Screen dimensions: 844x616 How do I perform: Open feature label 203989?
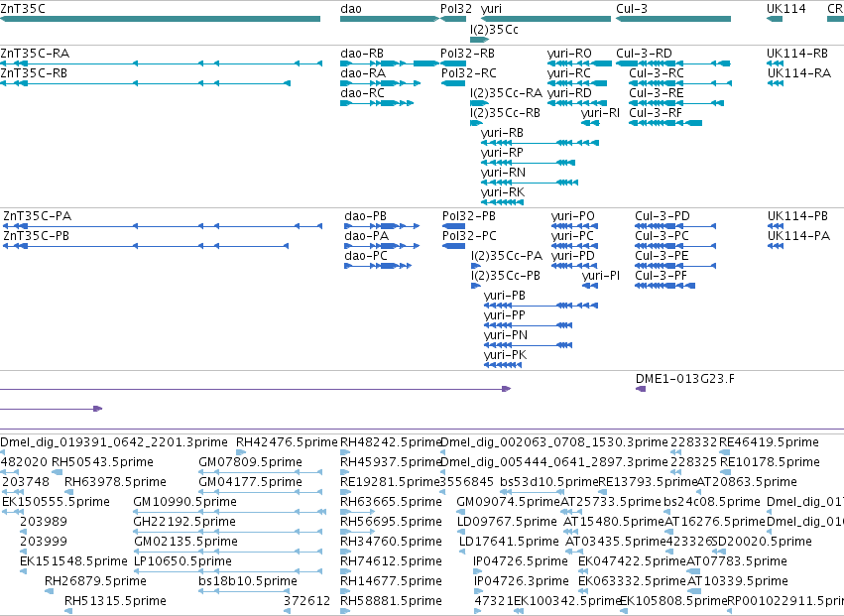(44, 522)
